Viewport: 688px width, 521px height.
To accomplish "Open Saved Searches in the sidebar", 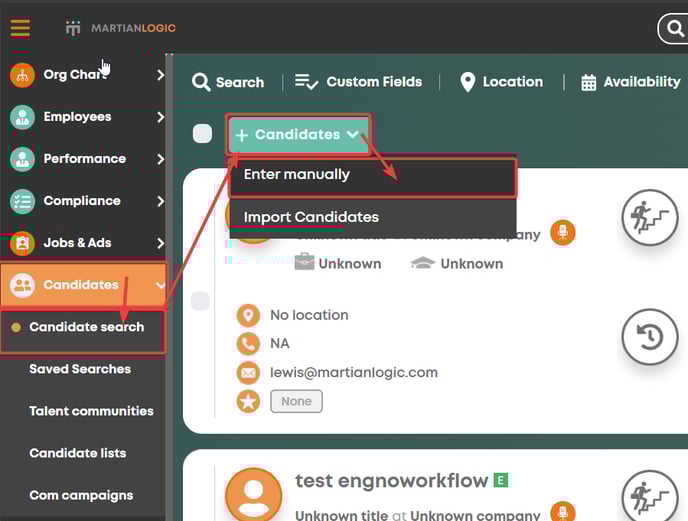I will (x=80, y=369).
